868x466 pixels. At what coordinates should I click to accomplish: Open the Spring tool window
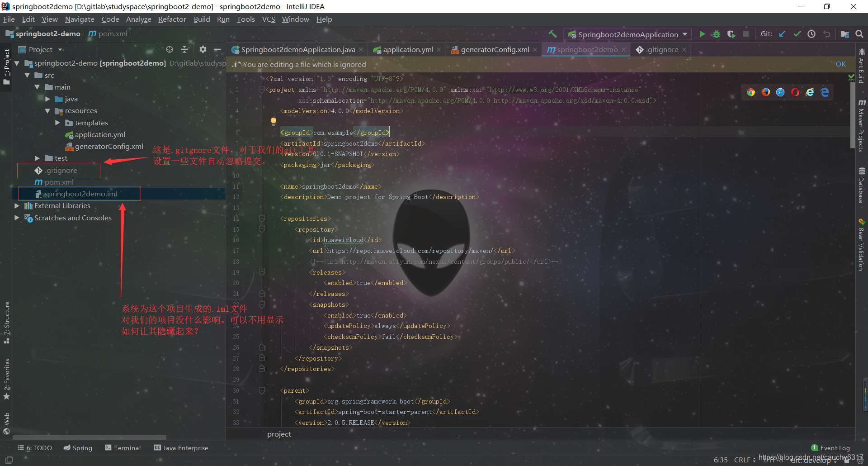point(78,448)
